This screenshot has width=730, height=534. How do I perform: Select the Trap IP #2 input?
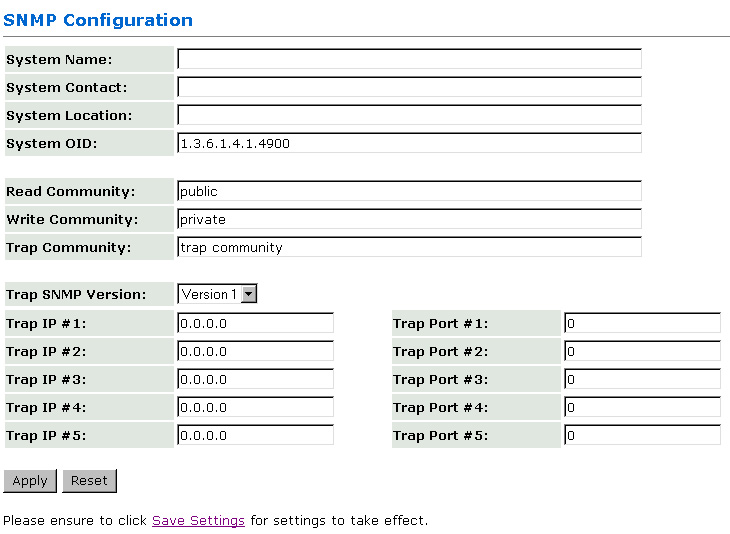(x=255, y=351)
